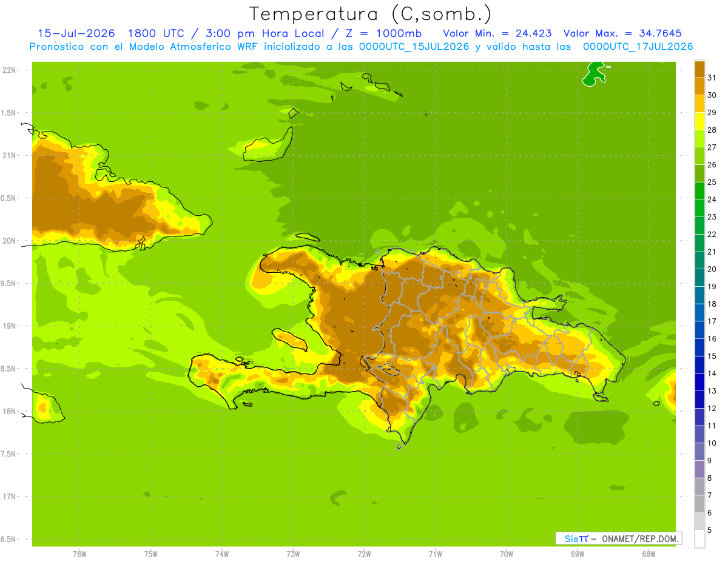Click the '20N' latitude axis label
Viewport: 728px width, 562px height.
click(x=9, y=241)
